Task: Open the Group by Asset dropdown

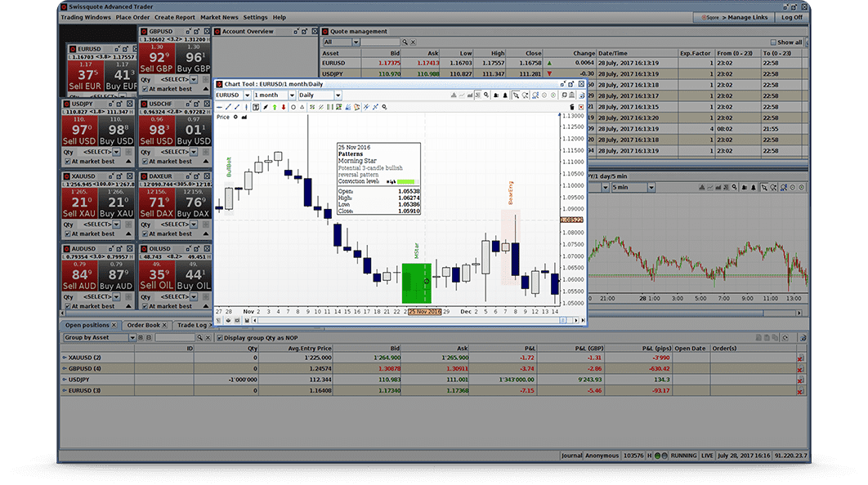Action: (132, 337)
